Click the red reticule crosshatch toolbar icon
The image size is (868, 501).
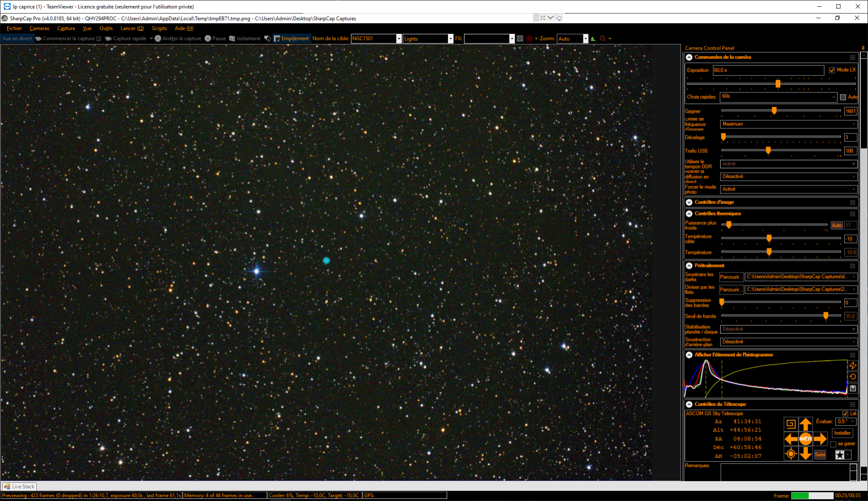pyautogui.click(x=529, y=39)
